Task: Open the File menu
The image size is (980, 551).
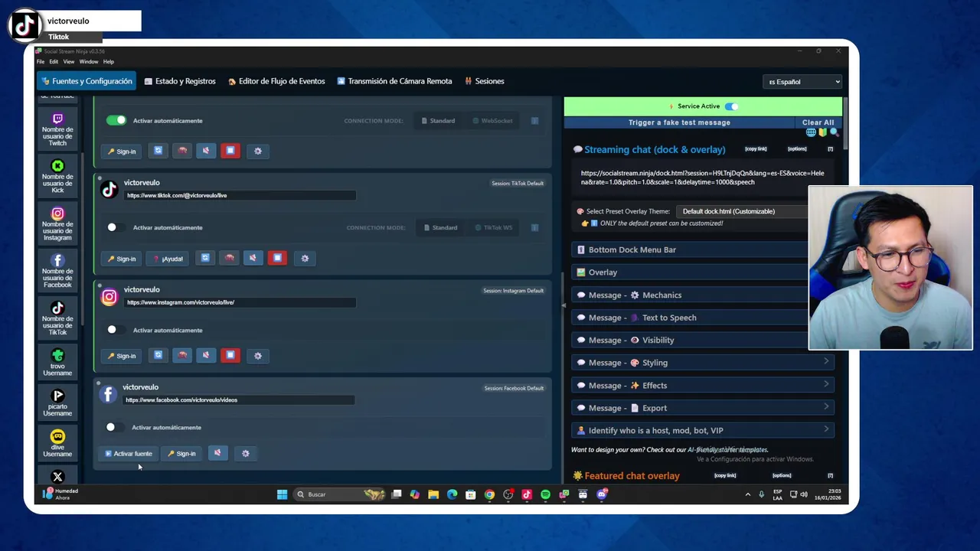Action: [41, 62]
